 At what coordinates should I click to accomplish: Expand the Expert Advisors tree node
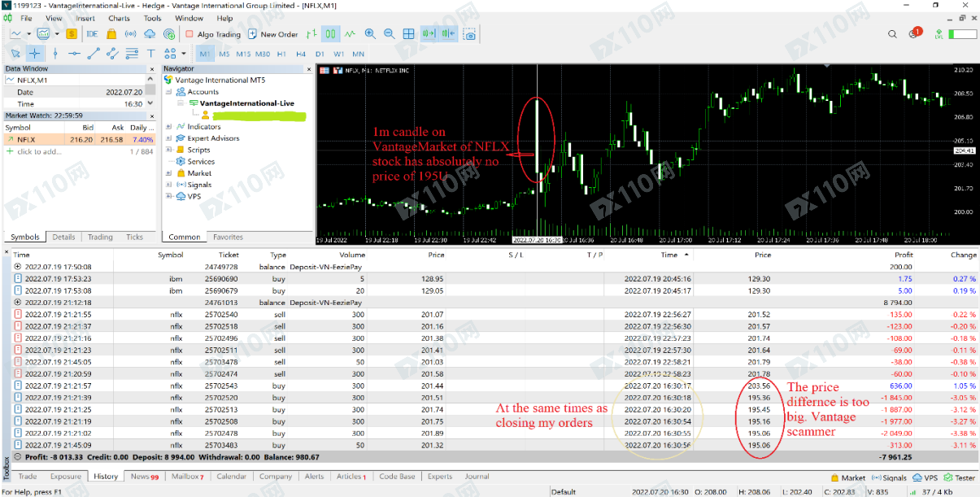point(169,138)
